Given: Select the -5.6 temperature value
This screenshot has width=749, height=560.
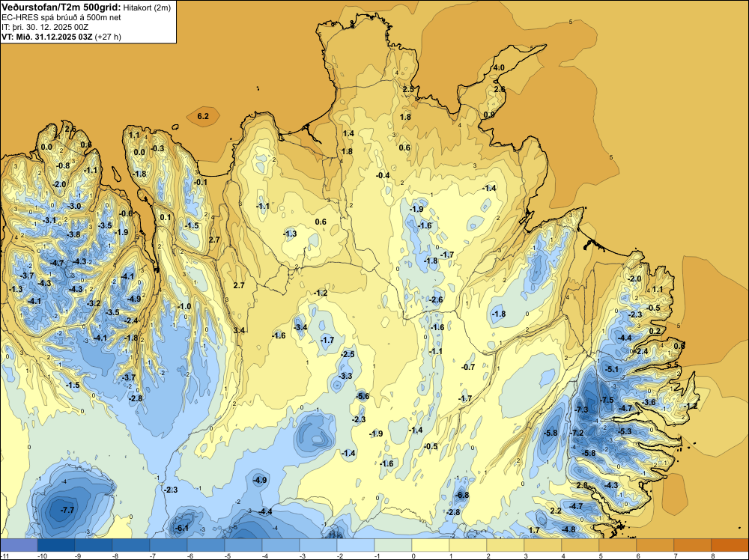Looking at the screenshot, I should 363,396.
